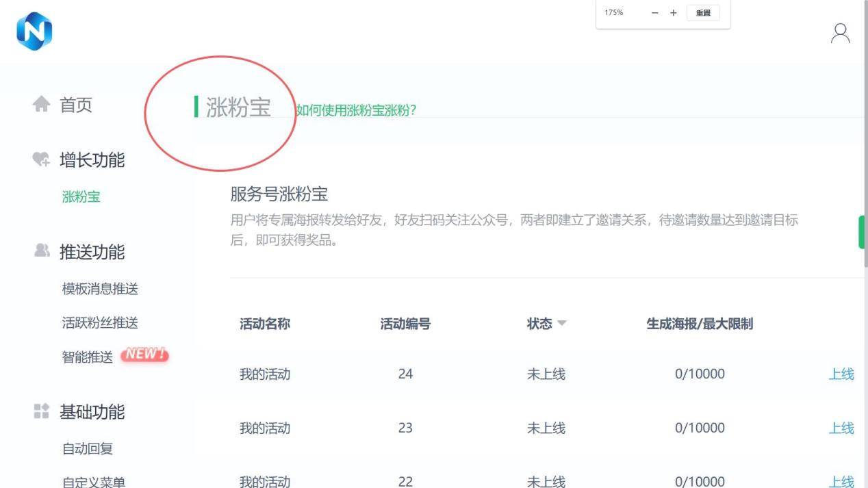Click 上线 for activity number 23

[x=841, y=428]
